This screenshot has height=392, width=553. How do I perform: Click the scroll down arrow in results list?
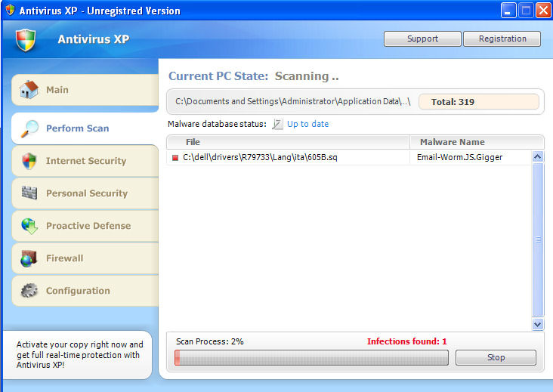538,324
